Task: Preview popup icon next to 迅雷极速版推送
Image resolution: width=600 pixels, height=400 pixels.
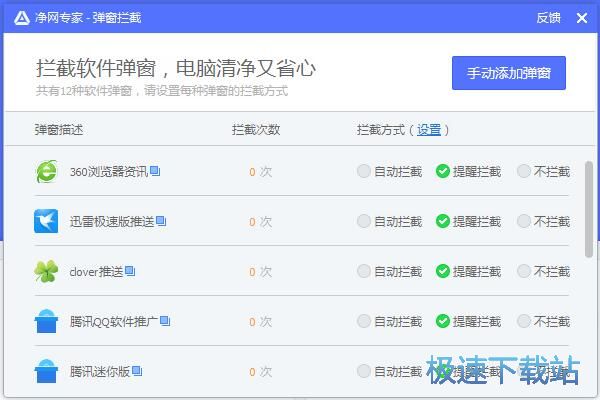Action: point(161,221)
